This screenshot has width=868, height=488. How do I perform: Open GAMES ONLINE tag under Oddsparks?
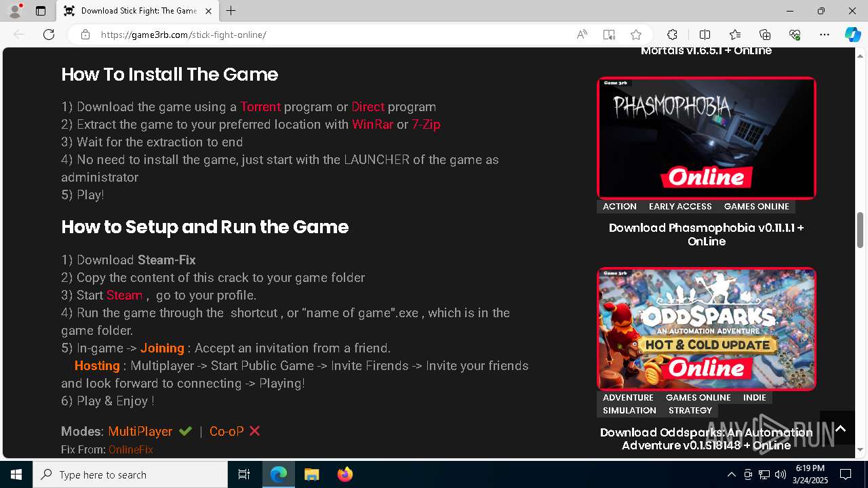pyautogui.click(x=698, y=398)
